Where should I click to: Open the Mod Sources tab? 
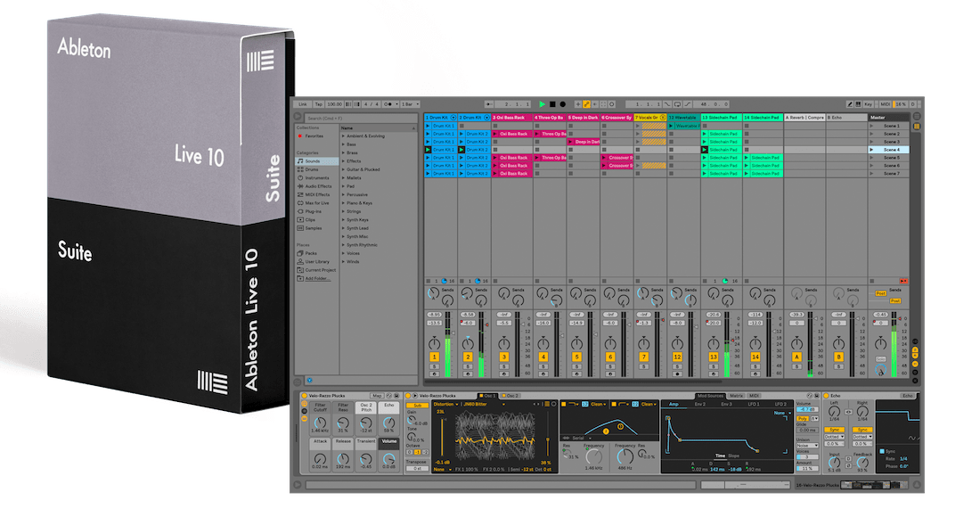(711, 396)
